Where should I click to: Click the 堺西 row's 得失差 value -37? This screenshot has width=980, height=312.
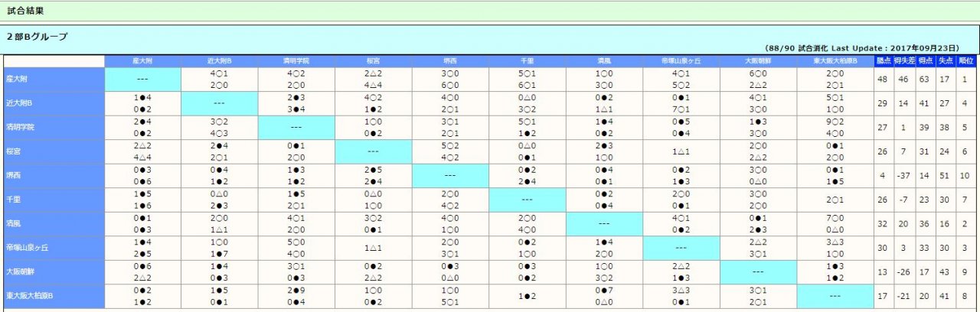click(903, 175)
